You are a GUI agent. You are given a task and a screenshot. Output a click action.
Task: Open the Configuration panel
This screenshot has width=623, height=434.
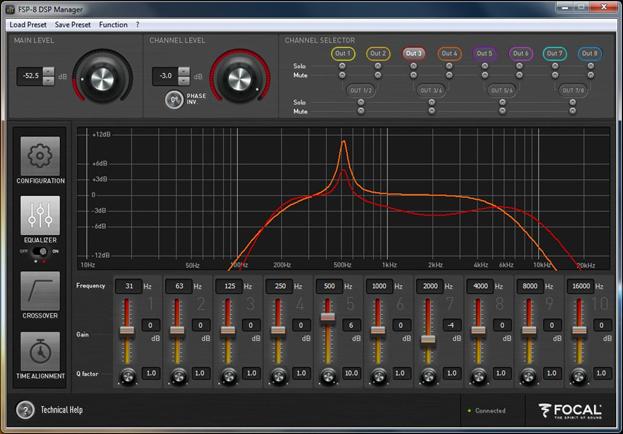pyautogui.click(x=40, y=157)
